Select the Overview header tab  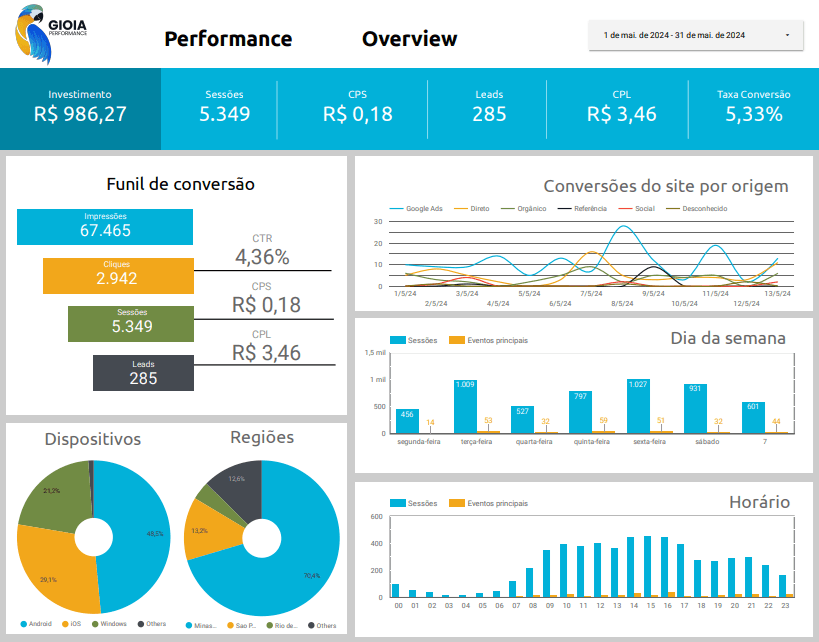tap(409, 39)
